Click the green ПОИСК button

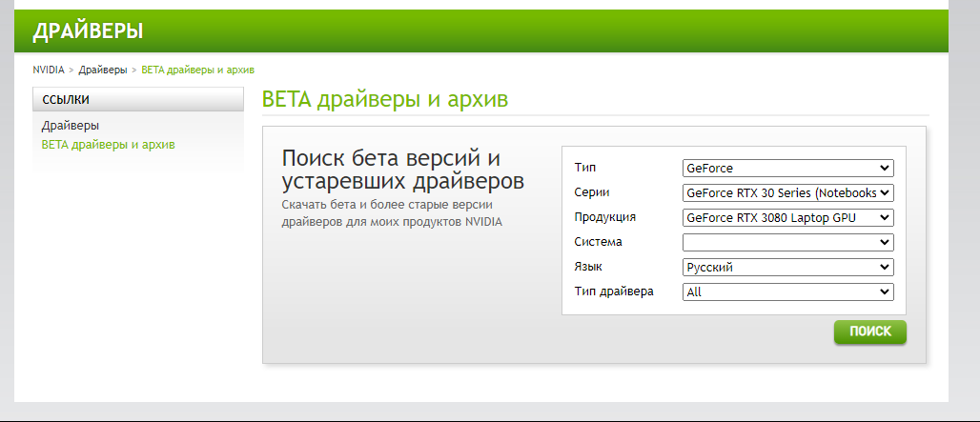[x=870, y=332]
